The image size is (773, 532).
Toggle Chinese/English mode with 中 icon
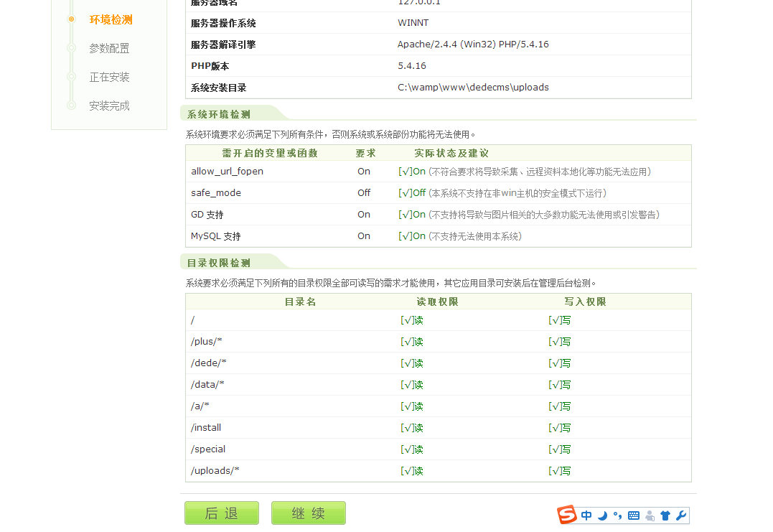587,515
